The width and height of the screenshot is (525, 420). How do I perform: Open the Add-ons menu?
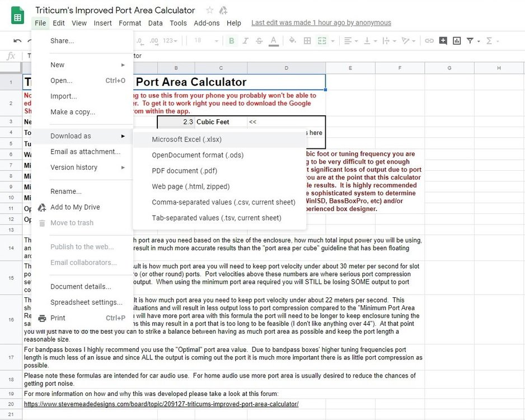[x=207, y=23]
